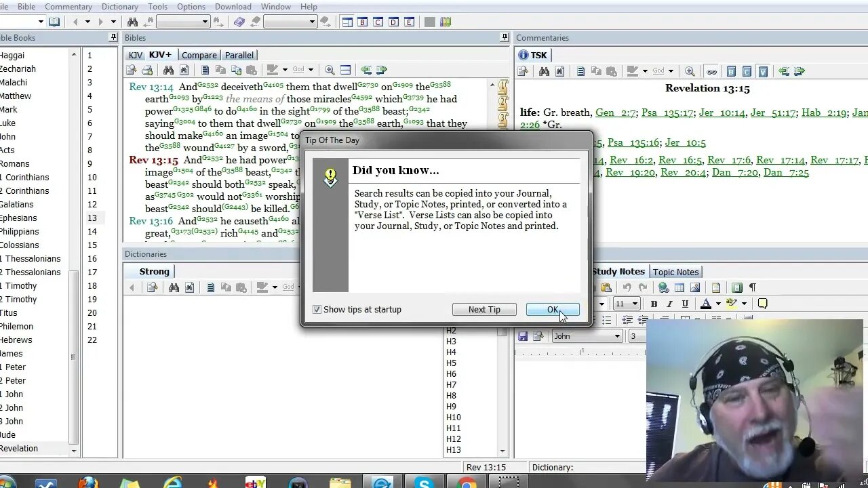Select layout B view icon
The image size is (868, 488).
363,22
